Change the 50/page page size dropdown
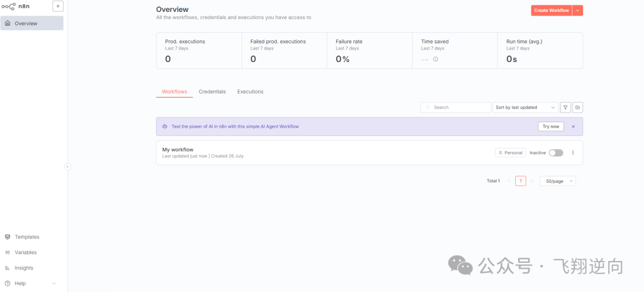This screenshot has width=644, height=292. click(558, 181)
